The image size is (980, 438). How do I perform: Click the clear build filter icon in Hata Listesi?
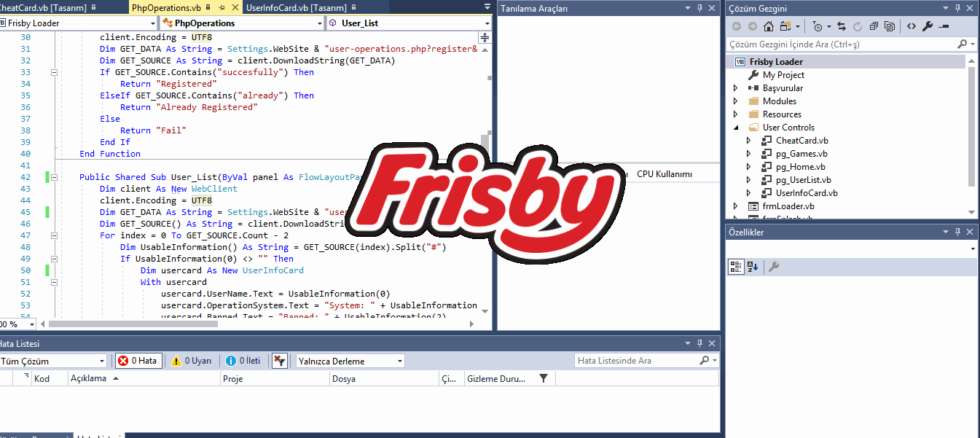point(280,361)
